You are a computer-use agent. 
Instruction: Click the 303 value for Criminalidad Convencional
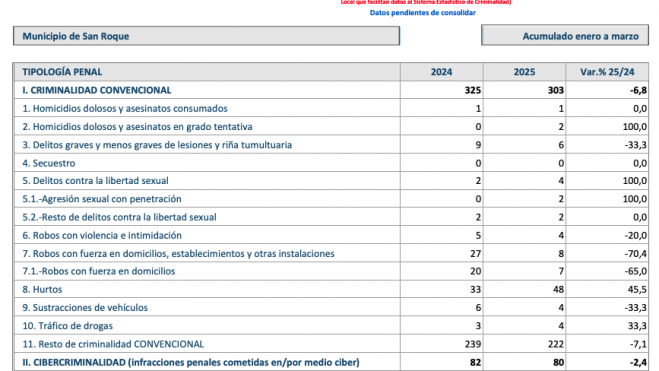[x=556, y=90]
